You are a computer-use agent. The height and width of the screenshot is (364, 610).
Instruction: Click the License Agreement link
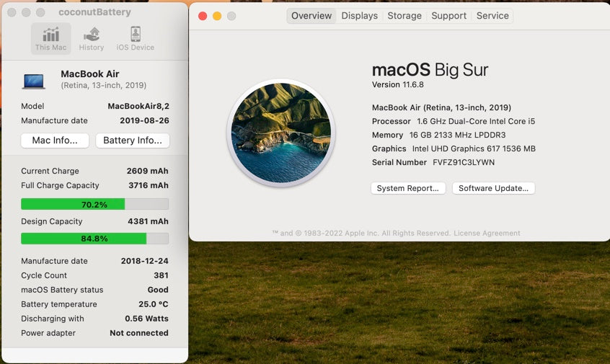pyautogui.click(x=487, y=233)
